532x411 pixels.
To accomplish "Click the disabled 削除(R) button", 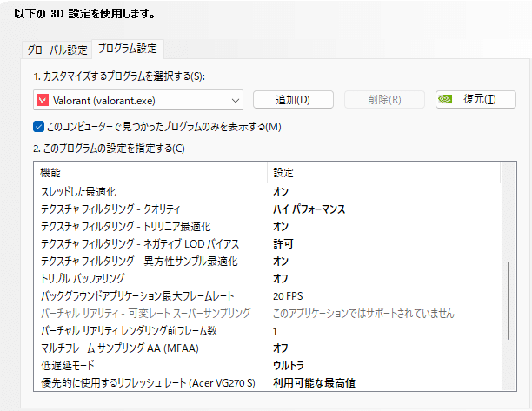I will click(384, 100).
